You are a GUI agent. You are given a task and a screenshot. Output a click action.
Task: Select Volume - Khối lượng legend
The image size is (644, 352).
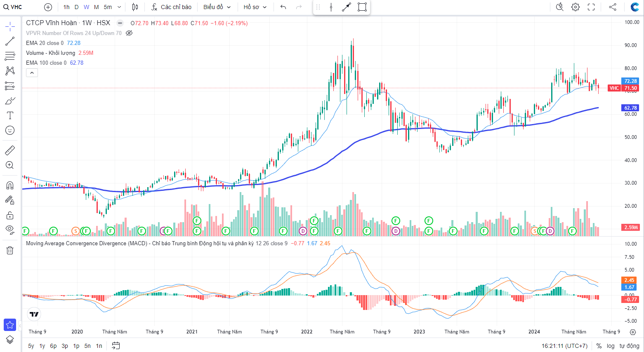pyautogui.click(x=50, y=53)
